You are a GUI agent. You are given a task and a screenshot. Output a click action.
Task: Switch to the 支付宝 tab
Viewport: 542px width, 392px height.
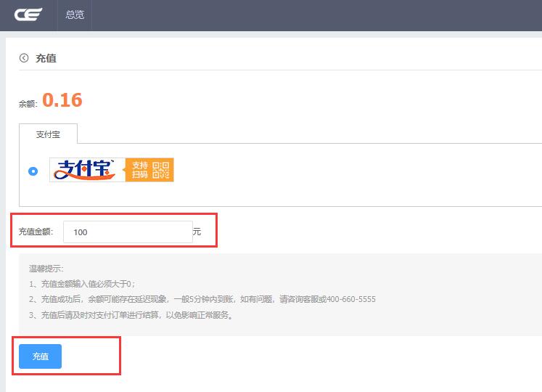48,134
